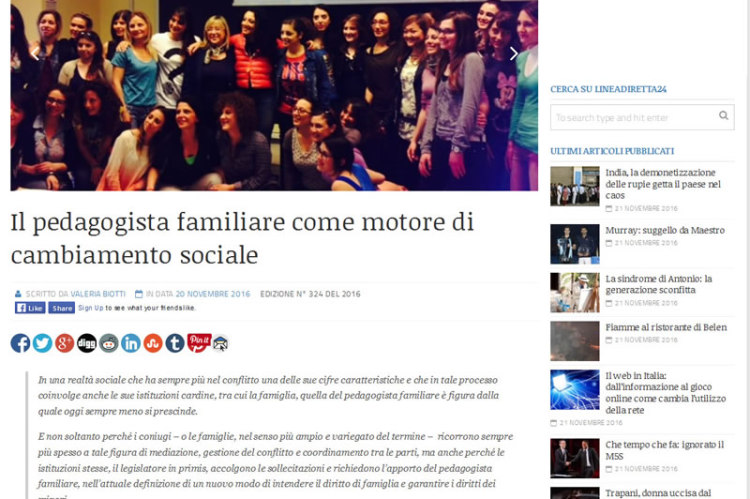Click the Google Plus share icon
This screenshot has width=750, height=499.
(x=65, y=343)
